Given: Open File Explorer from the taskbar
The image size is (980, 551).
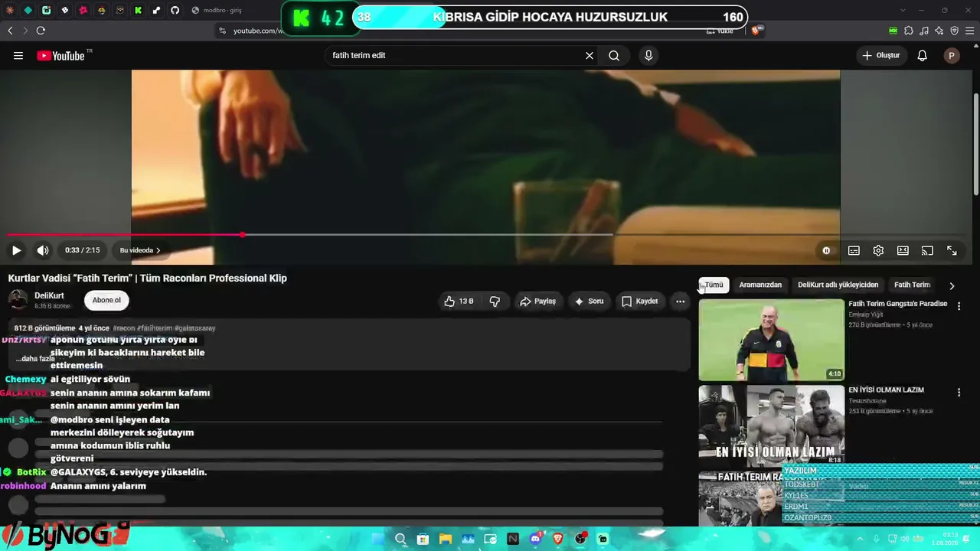Looking at the screenshot, I should click(445, 539).
